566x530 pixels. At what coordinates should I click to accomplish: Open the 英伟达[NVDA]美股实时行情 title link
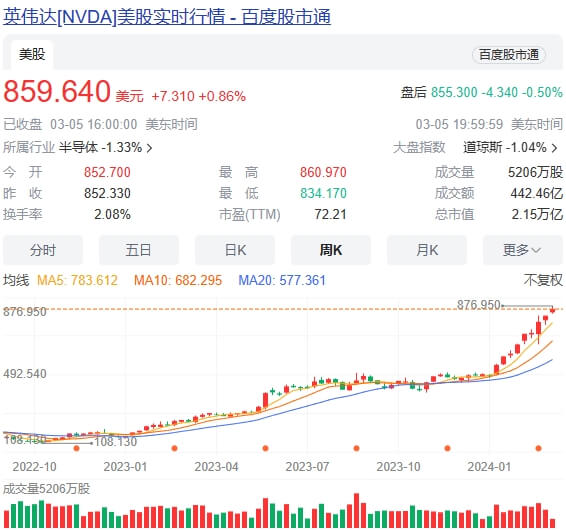[167, 17]
